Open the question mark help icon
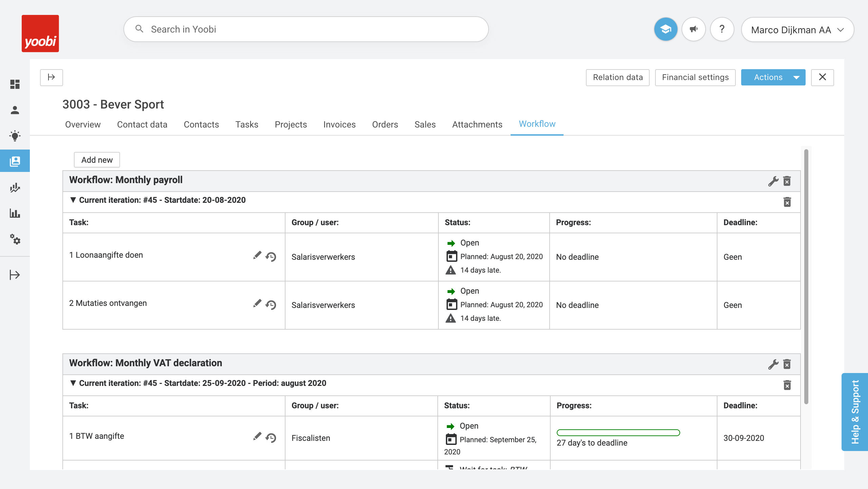The height and width of the screenshot is (489, 868). tap(722, 30)
